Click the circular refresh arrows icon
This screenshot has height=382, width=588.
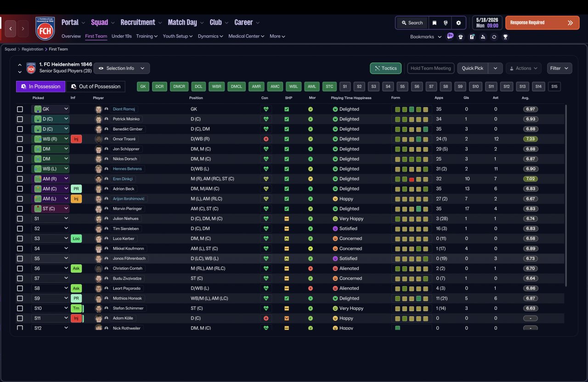pyautogui.click(x=494, y=37)
